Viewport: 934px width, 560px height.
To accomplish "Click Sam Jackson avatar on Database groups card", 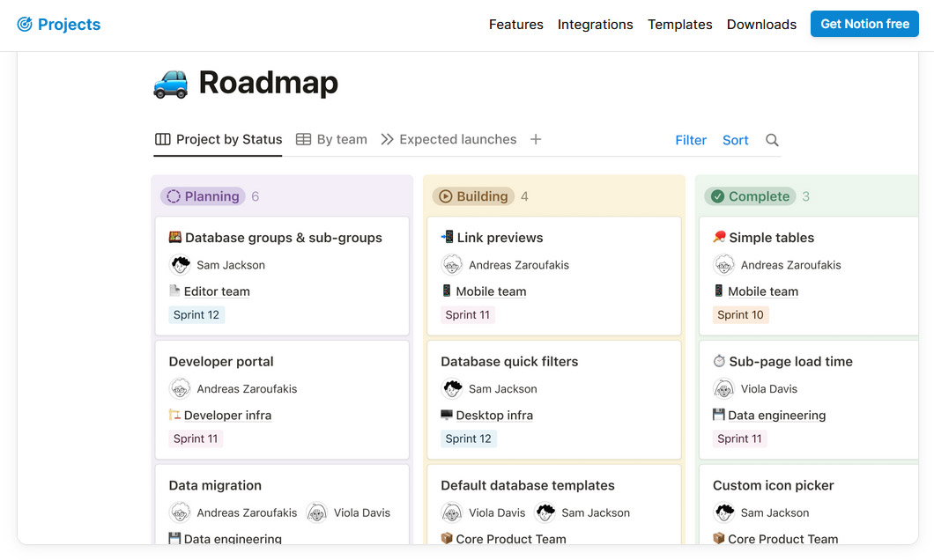I will coord(181,265).
